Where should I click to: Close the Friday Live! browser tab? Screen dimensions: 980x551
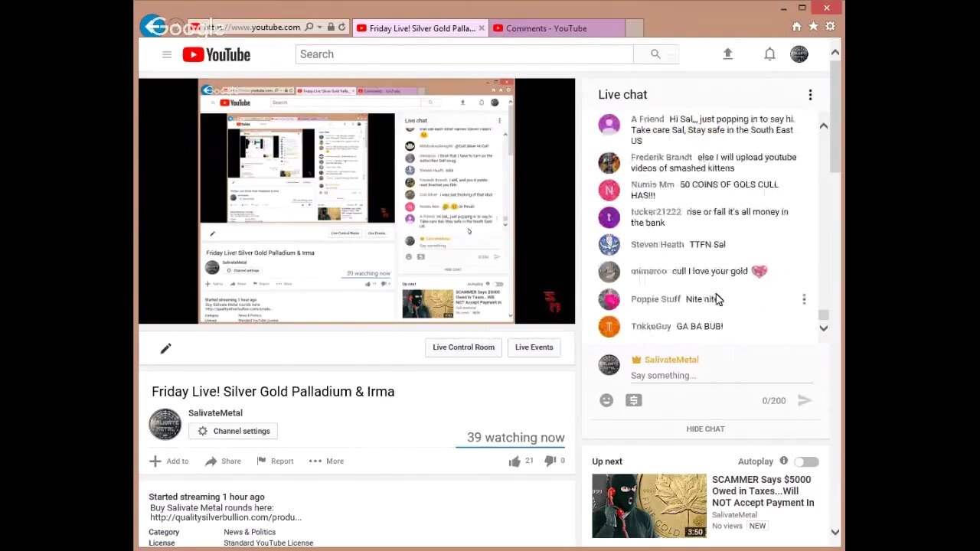pos(482,28)
